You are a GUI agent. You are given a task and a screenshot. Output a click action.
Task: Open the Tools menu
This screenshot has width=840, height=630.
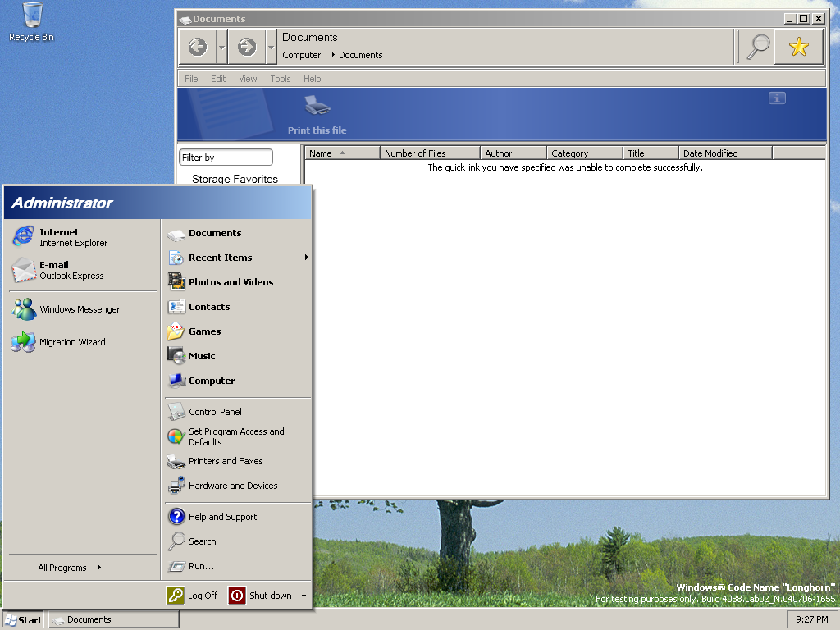tap(281, 79)
